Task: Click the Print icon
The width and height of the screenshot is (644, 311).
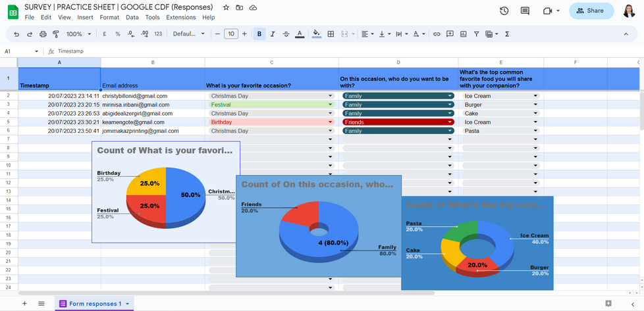Action: tap(43, 34)
